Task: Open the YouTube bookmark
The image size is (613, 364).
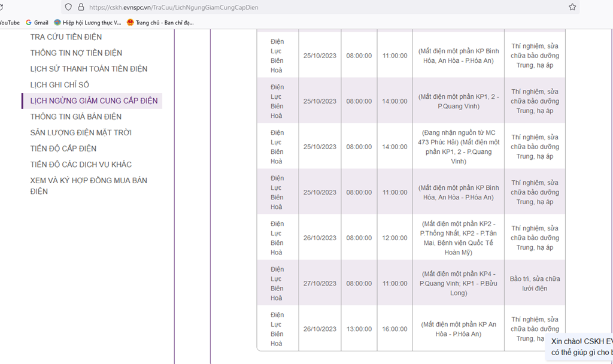Action: click(x=9, y=23)
